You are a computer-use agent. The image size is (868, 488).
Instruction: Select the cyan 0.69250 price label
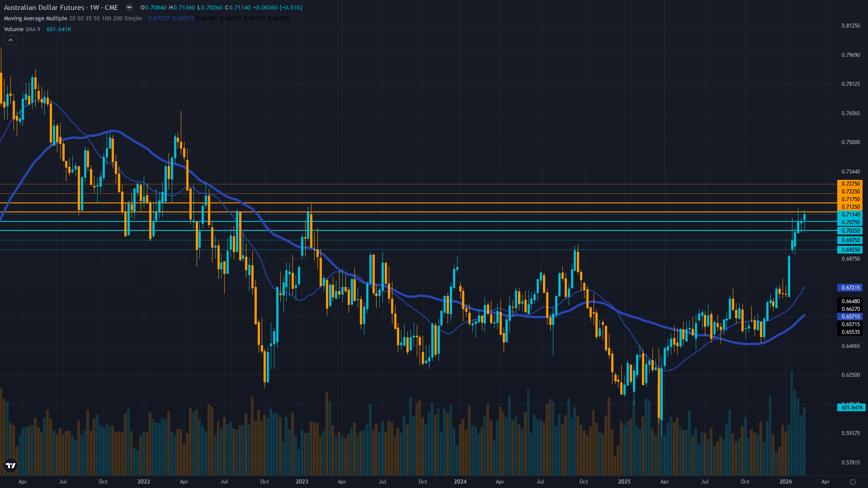click(x=850, y=250)
